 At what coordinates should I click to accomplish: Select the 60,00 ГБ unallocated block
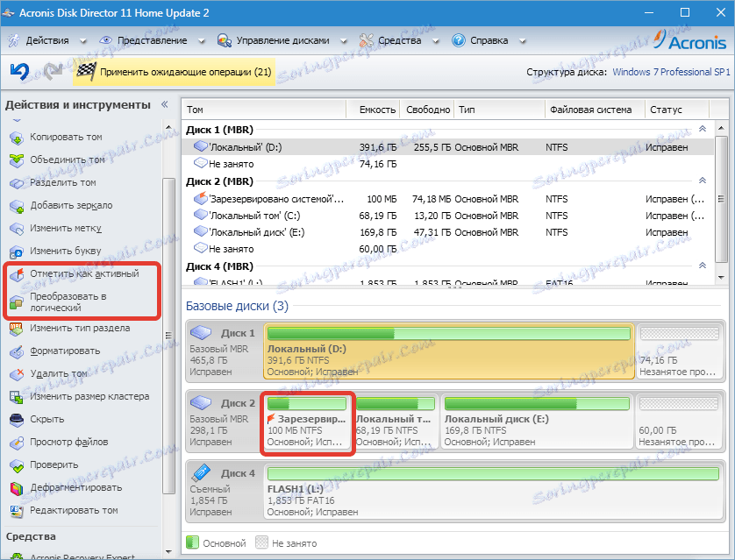tap(679, 422)
